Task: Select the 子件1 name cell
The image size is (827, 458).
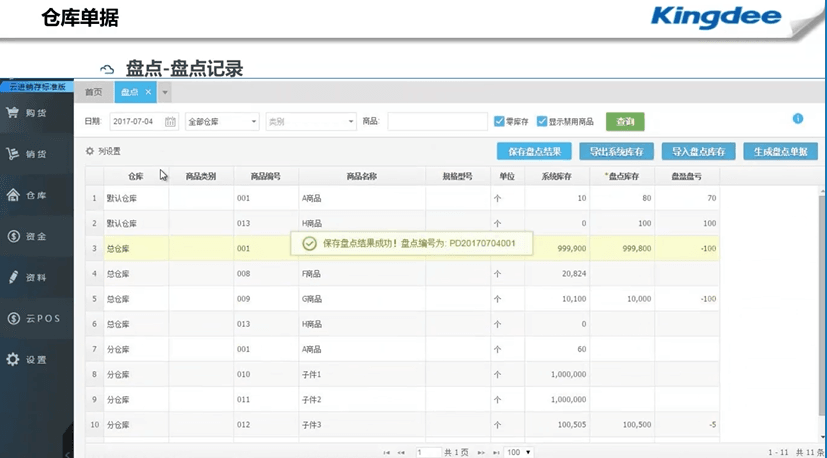Action: click(362, 375)
